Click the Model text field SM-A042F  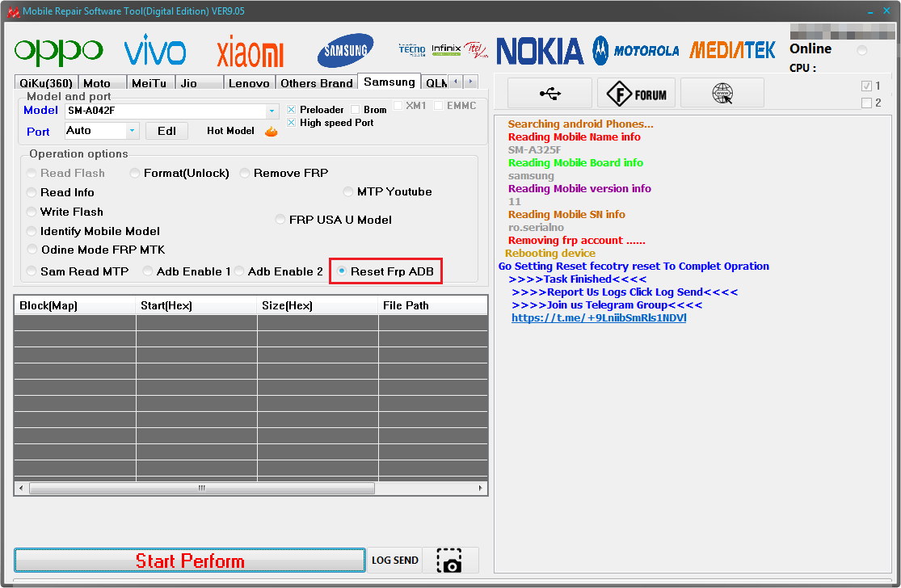click(x=166, y=111)
